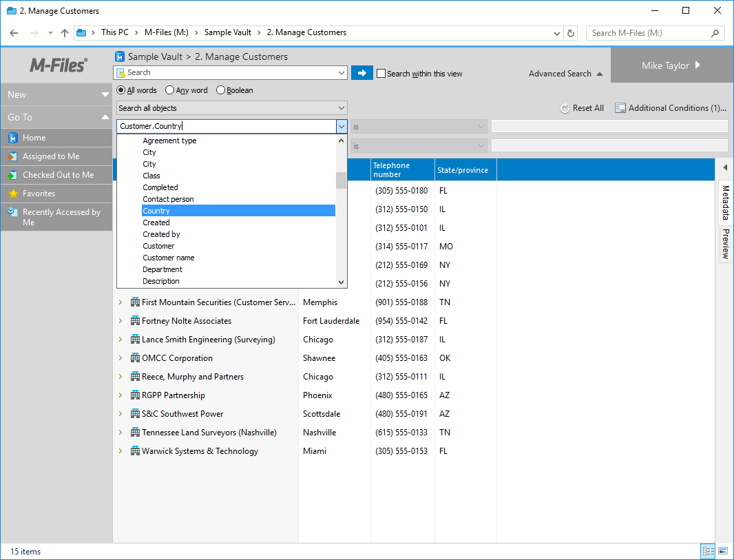This screenshot has height=560, width=734.
Task: Choose Class in the property list
Action: (238, 176)
